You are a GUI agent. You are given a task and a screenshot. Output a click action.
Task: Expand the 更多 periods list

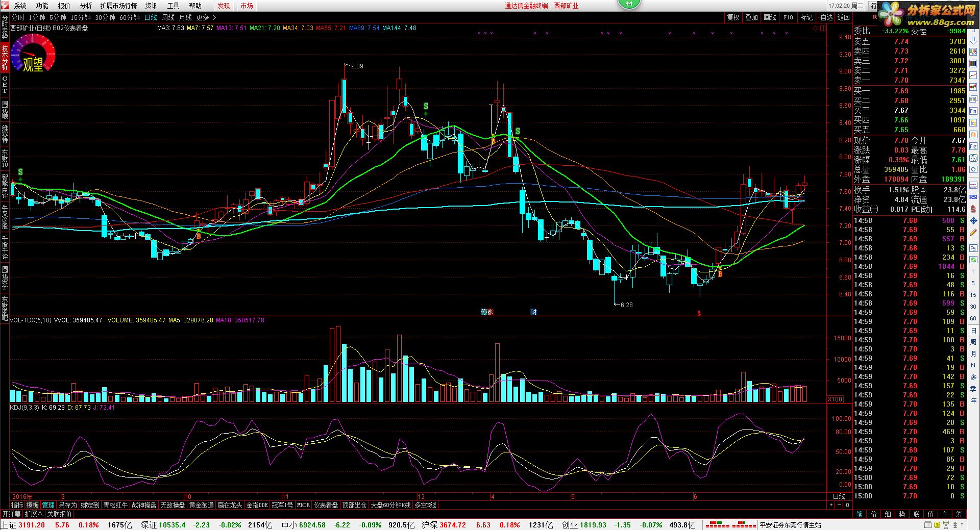(206, 17)
